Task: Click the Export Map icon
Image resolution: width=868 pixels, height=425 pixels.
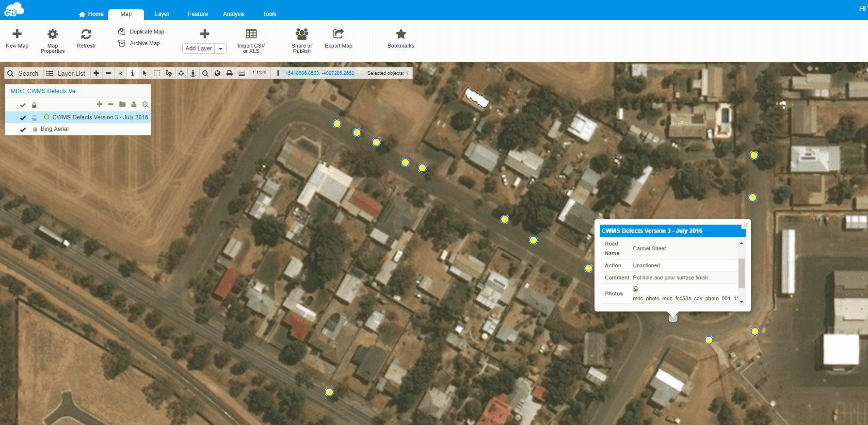Action: point(338,34)
